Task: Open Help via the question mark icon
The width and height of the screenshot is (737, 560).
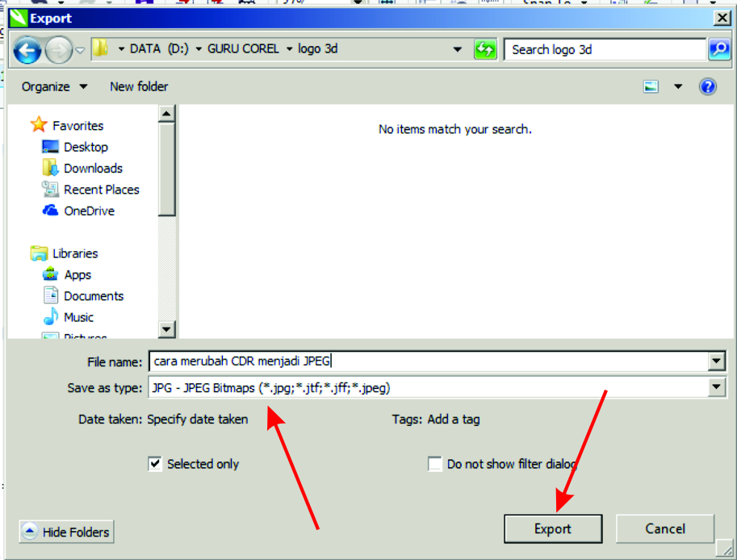Action: (708, 86)
